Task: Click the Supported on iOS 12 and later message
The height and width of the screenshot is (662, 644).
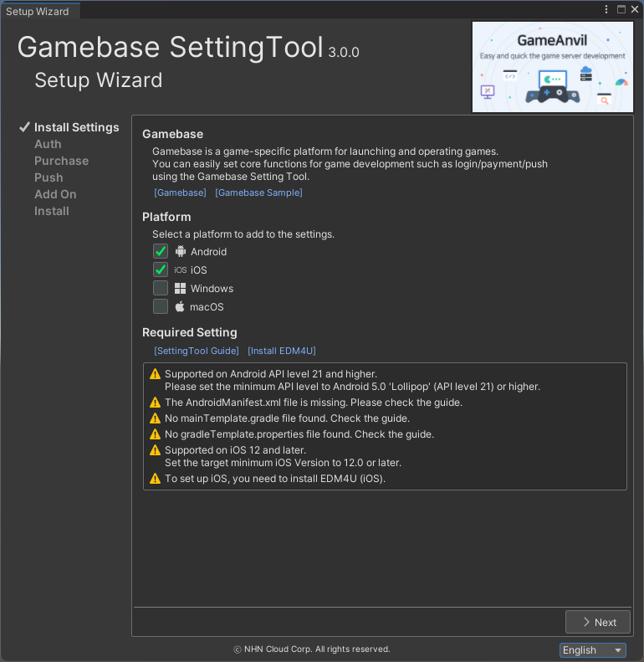Action: (283, 456)
